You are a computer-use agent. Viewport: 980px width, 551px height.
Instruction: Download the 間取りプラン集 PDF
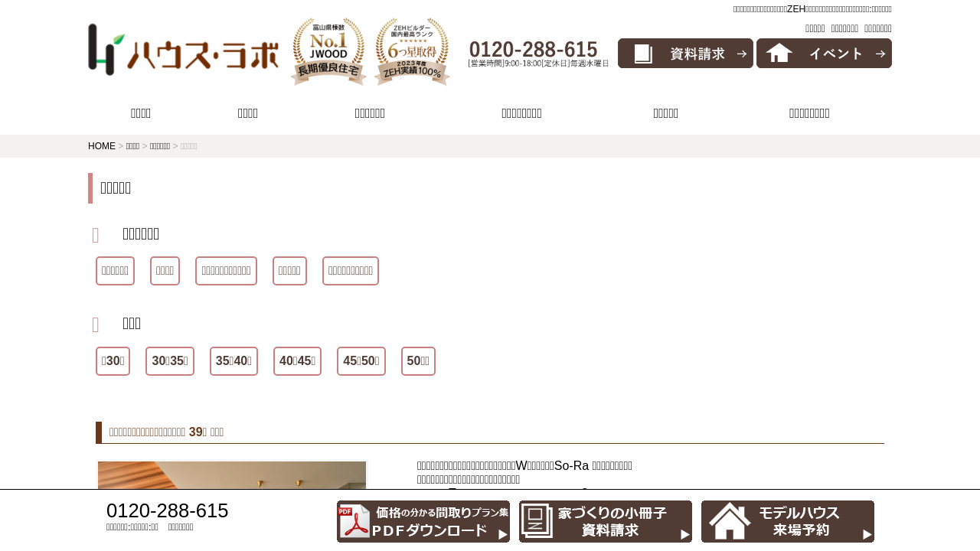(423, 522)
